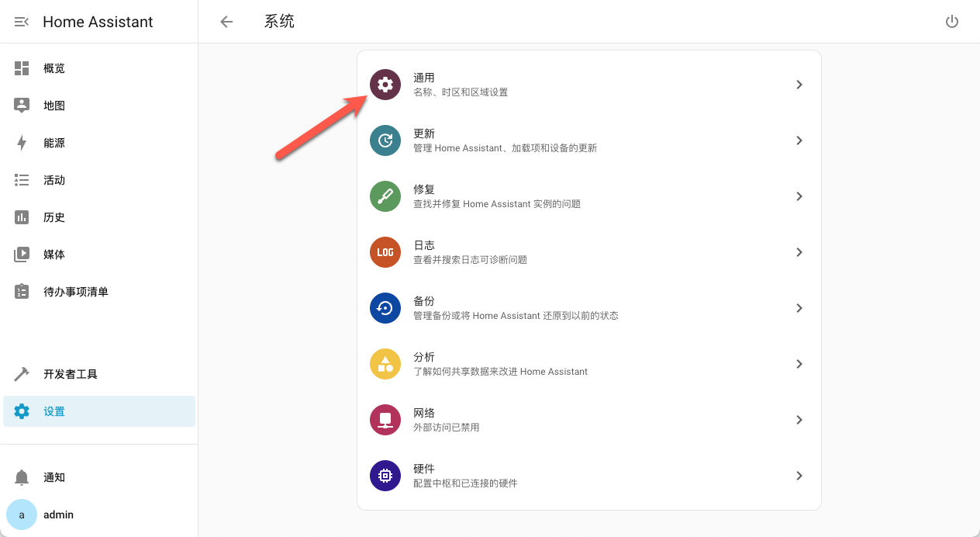Select the 地图 map sidebar icon
The width and height of the screenshot is (980, 537).
tap(22, 105)
